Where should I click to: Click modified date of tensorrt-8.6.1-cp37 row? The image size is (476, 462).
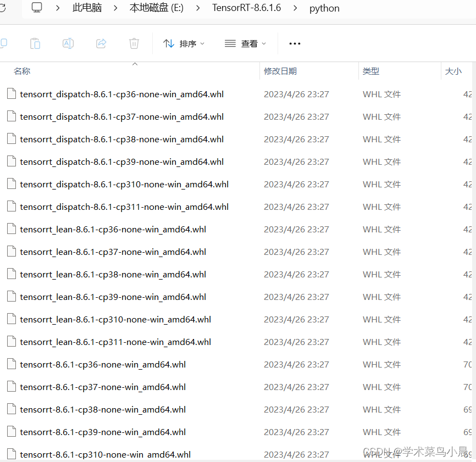(296, 387)
